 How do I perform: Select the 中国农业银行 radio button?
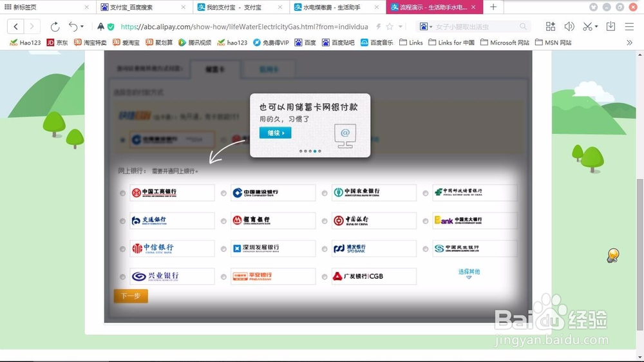click(x=325, y=193)
